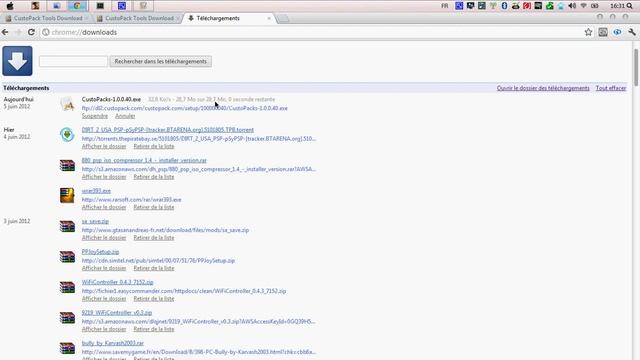
Task: Click the site info icon in the address bar
Action: click(x=46, y=32)
